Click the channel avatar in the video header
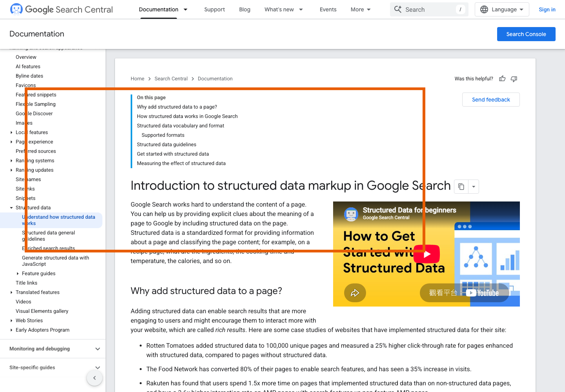 [x=351, y=214]
